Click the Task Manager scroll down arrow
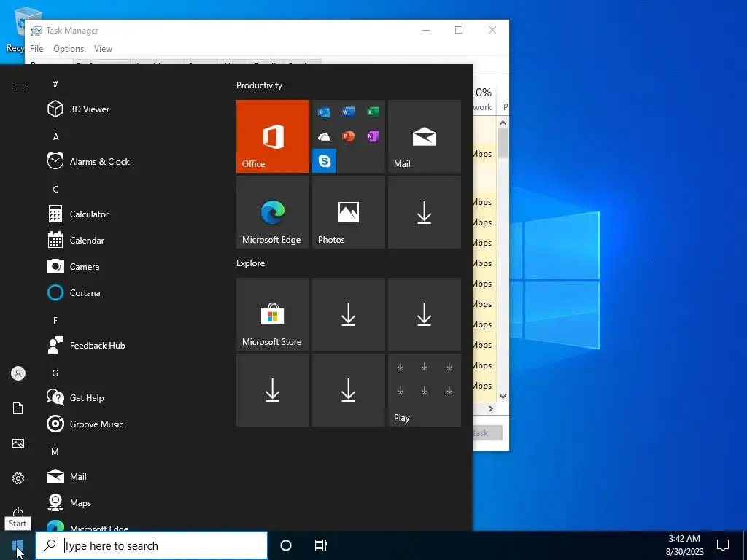747x560 pixels. tap(503, 396)
